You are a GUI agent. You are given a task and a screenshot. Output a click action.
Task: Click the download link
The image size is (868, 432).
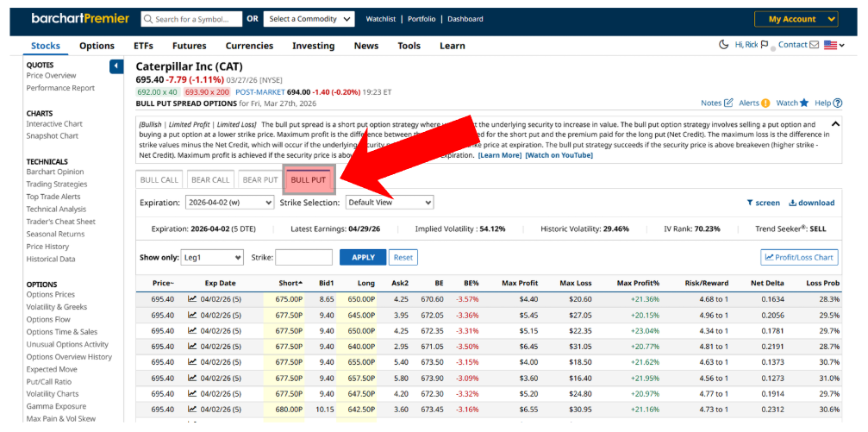point(812,203)
